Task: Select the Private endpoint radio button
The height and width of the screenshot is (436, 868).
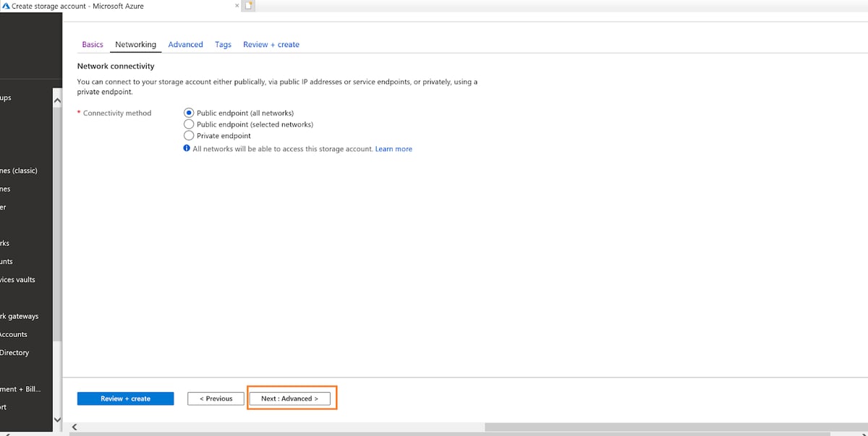Action: point(189,136)
